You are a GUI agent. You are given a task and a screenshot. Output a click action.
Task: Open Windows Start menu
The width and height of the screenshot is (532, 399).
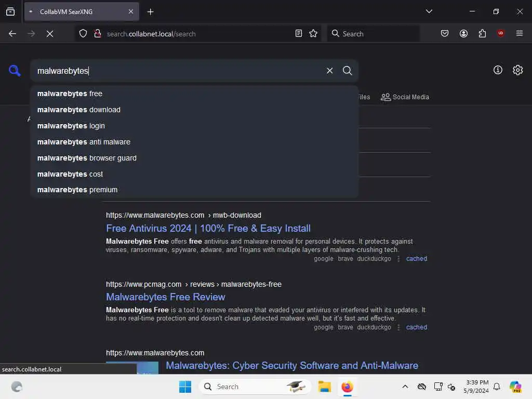(185, 387)
